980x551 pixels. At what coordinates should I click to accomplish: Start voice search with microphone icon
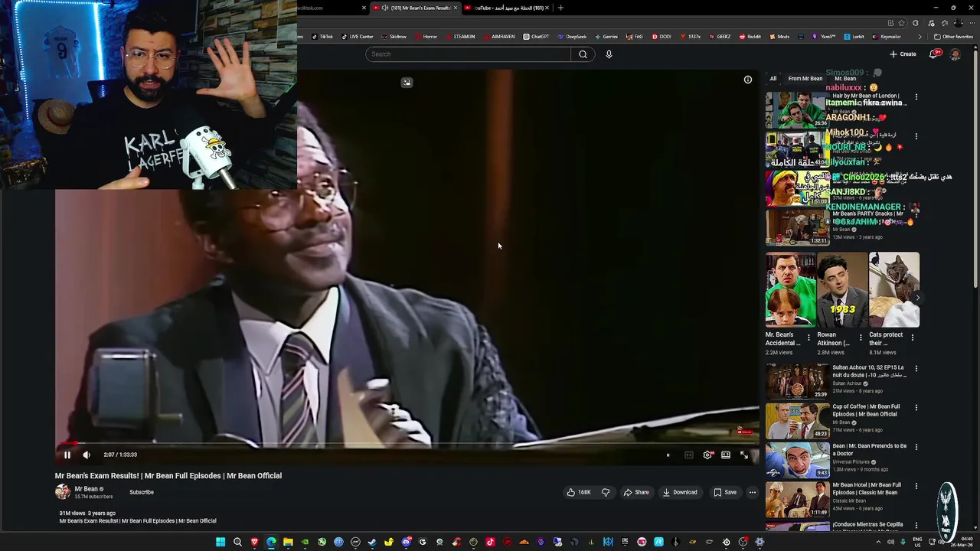pyautogui.click(x=609, y=54)
